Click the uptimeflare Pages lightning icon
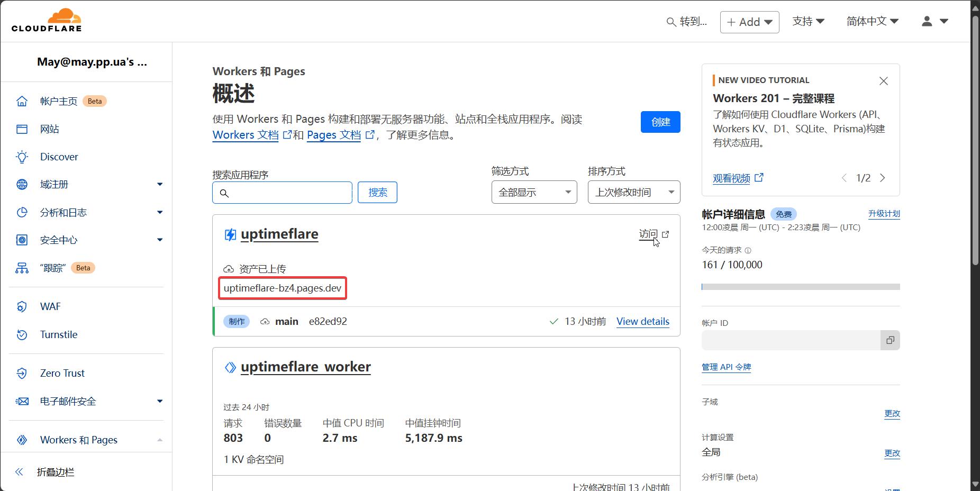Image resolution: width=980 pixels, height=491 pixels. (x=230, y=234)
